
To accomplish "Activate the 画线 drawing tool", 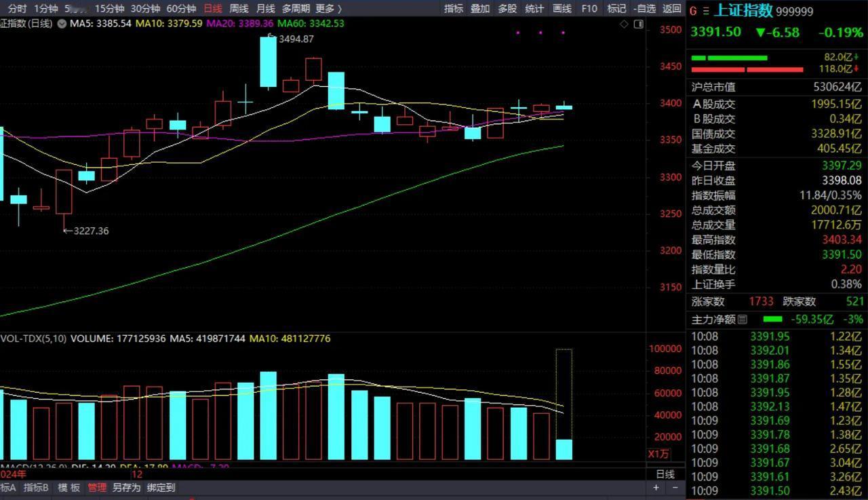I will [x=562, y=9].
